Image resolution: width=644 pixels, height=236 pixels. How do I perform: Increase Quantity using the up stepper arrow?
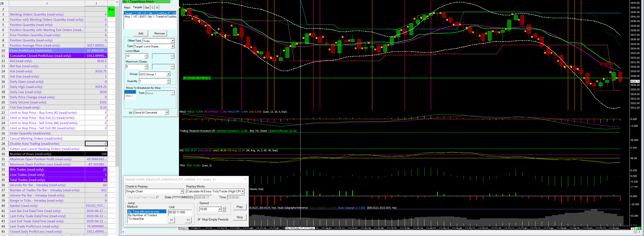coord(169,80)
